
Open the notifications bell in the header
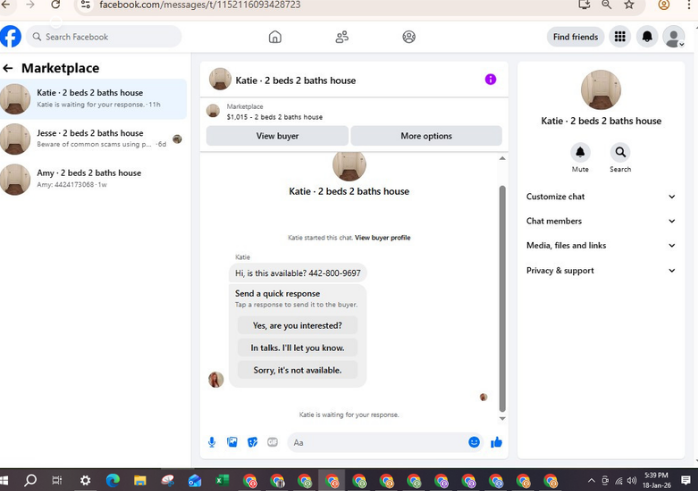click(x=647, y=37)
